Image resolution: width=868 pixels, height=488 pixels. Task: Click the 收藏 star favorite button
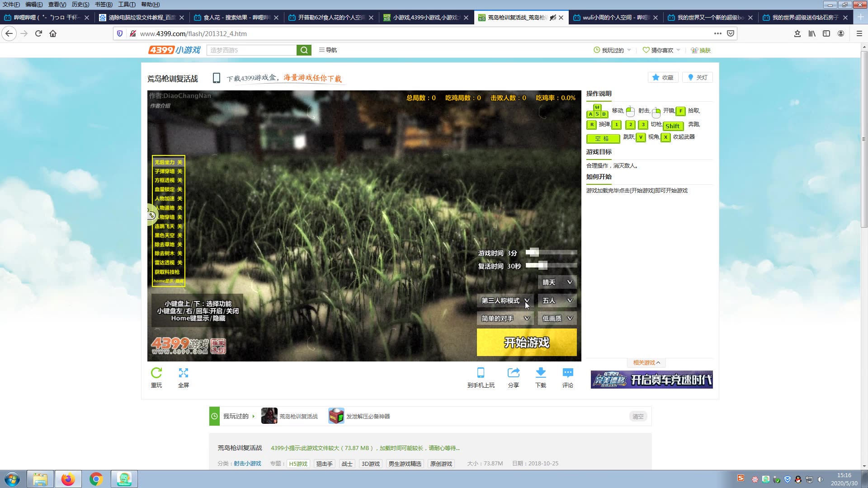(663, 78)
